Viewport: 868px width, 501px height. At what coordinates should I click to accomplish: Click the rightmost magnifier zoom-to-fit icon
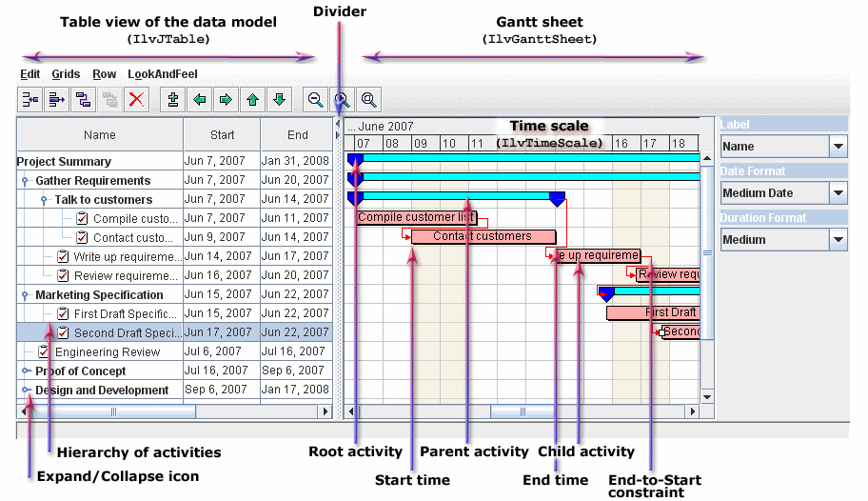[368, 99]
